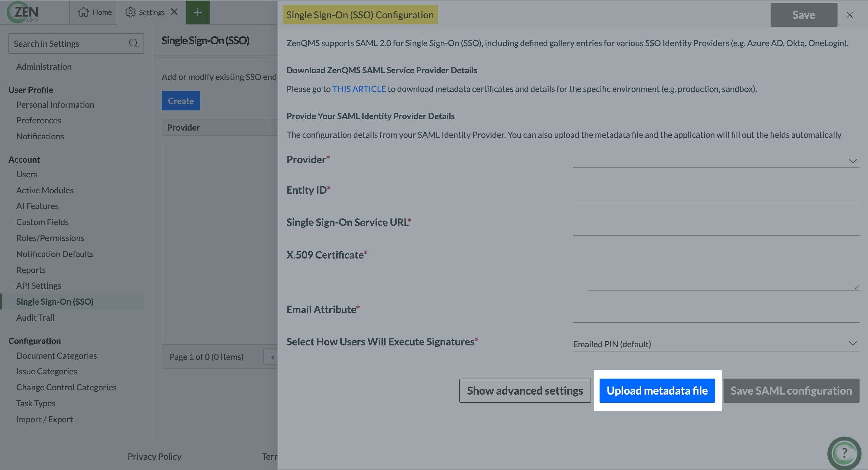This screenshot has width=868, height=470.
Task: Click the ZenQMS logo
Action: click(23, 12)
